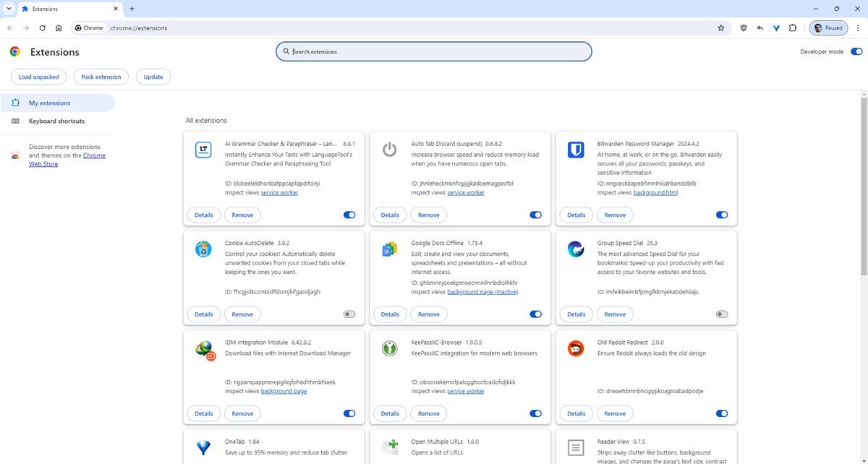Select the KeePassXC-Browser extension icon
This screenshot has height=464, width=868.
389,348
